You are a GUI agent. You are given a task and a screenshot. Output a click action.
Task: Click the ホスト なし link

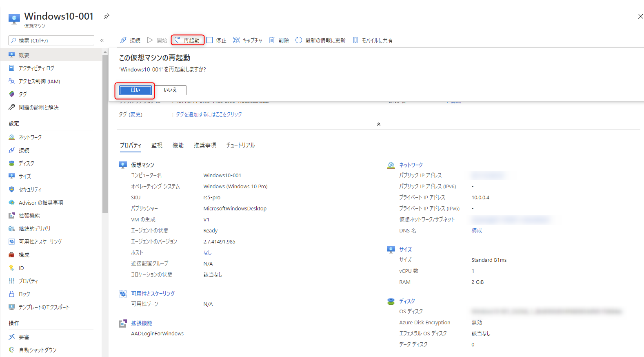207,252
